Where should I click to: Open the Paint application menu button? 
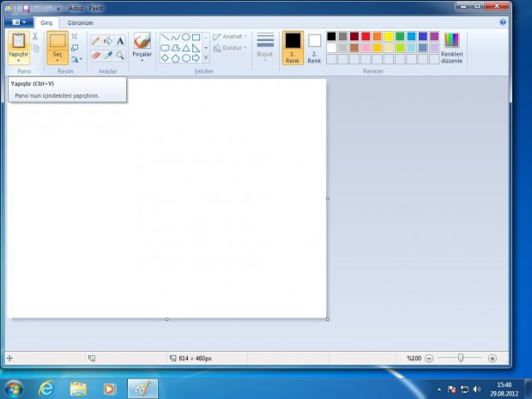[x=19, y=22]
